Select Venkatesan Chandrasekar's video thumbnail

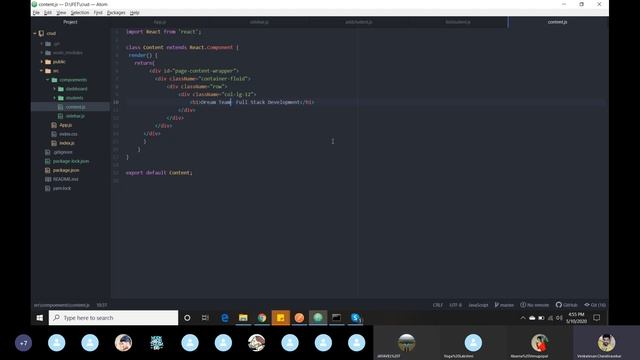[x=607, y=343]
